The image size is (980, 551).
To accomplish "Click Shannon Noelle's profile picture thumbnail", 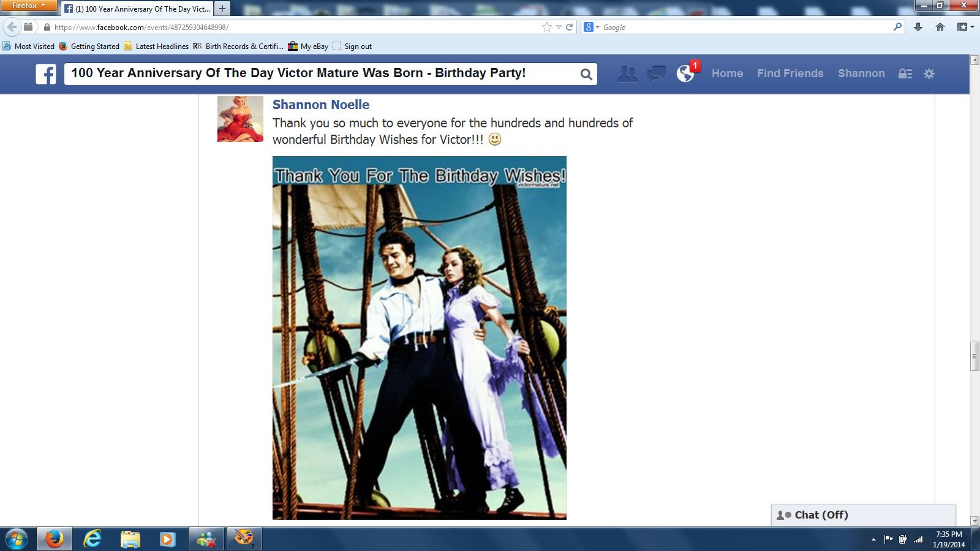I will pos(240,119).
